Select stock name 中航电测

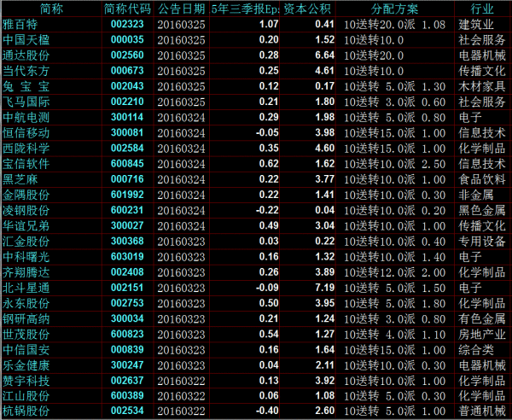point(26,118)
